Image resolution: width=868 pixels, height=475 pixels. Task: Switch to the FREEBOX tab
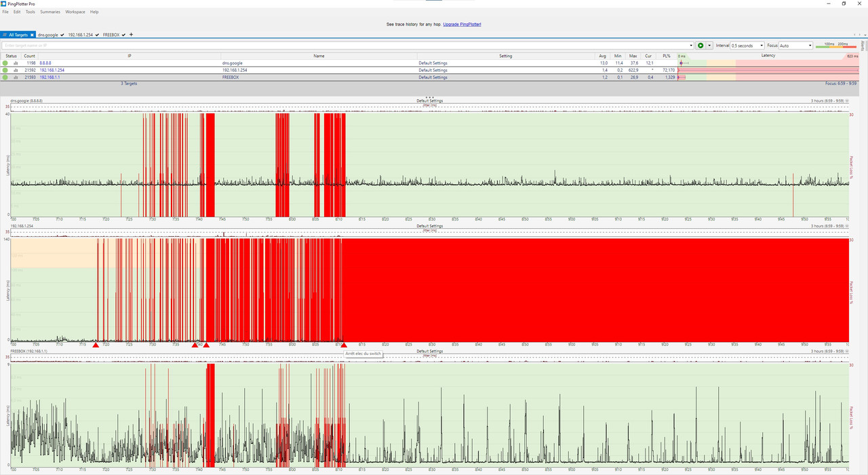click(x=111, y=35)
